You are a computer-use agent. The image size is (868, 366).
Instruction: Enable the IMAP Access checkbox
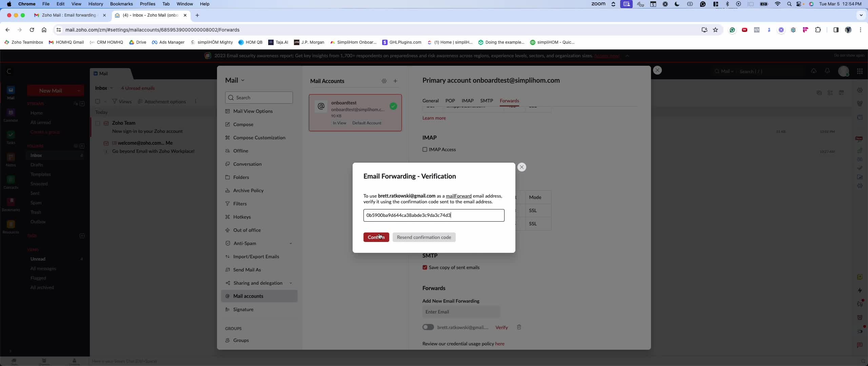(x=425, y=149)
